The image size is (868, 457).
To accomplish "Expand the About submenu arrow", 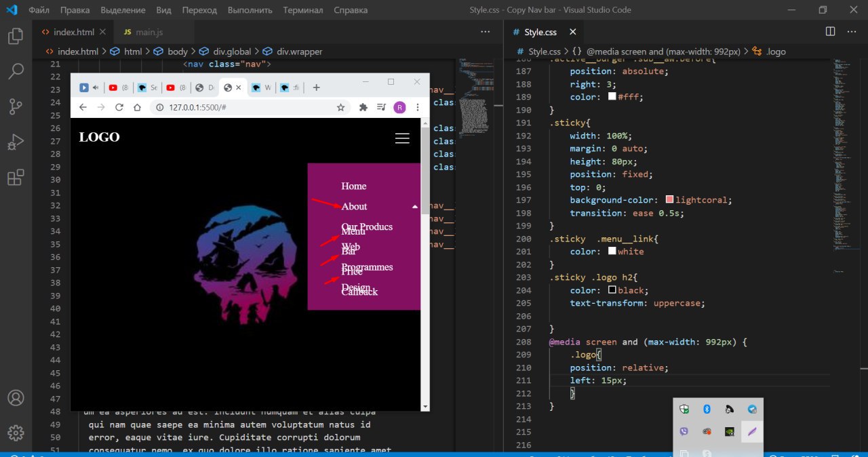I will [x=414, y=206].
